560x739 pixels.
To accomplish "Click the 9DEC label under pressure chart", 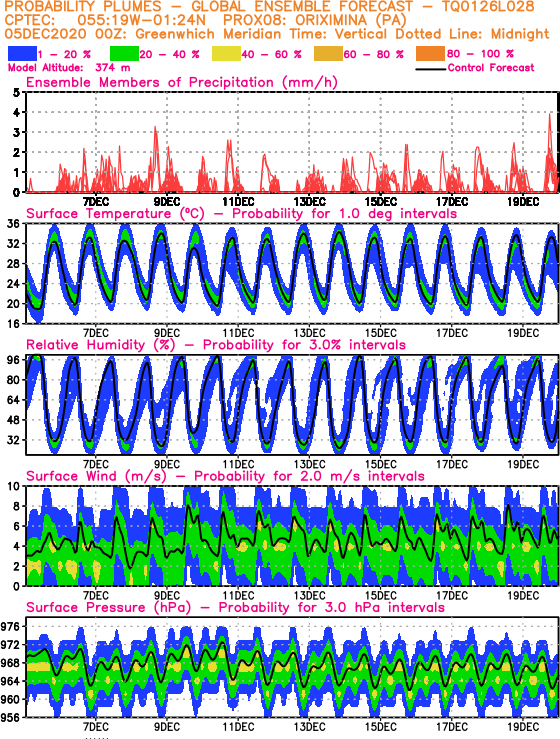I will point(167,727).
